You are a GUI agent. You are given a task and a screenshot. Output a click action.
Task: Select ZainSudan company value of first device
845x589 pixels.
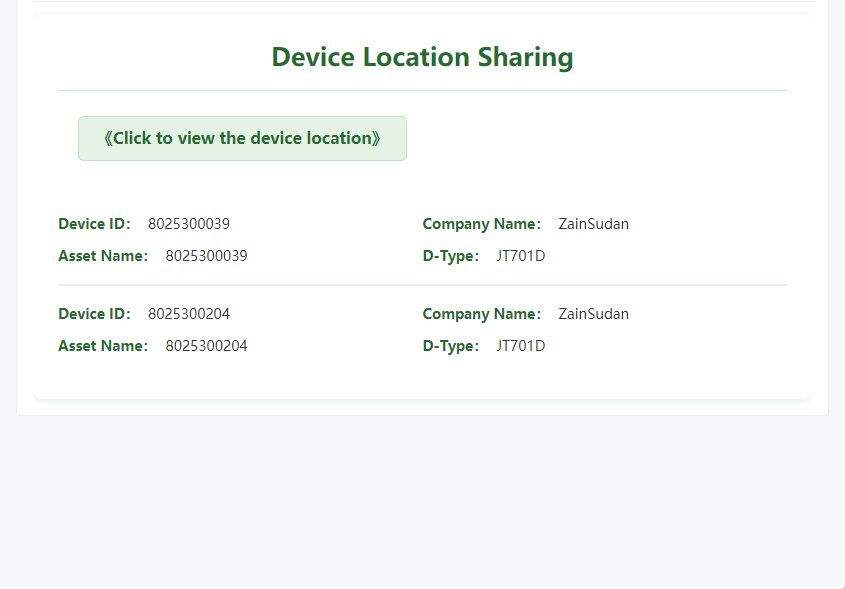click(x=593, y=224)
